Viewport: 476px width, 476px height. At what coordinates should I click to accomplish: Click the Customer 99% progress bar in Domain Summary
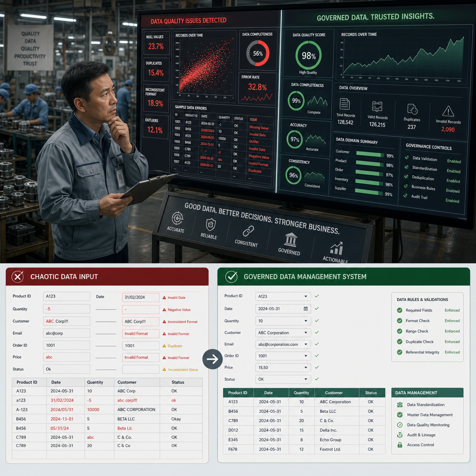tap(370, 154)
